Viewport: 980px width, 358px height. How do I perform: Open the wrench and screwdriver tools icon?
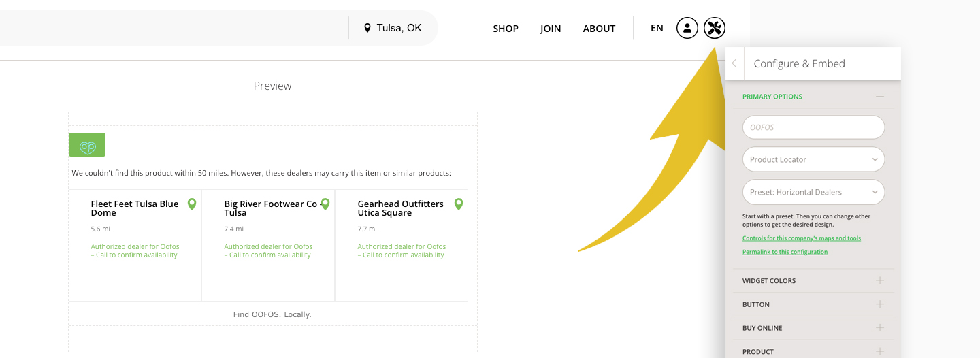pos(715,28)
